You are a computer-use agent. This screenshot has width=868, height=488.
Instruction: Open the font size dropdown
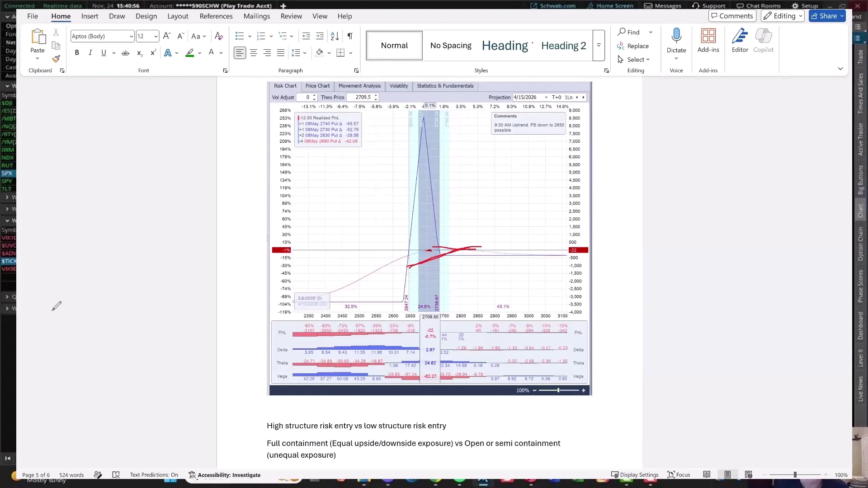156,36
